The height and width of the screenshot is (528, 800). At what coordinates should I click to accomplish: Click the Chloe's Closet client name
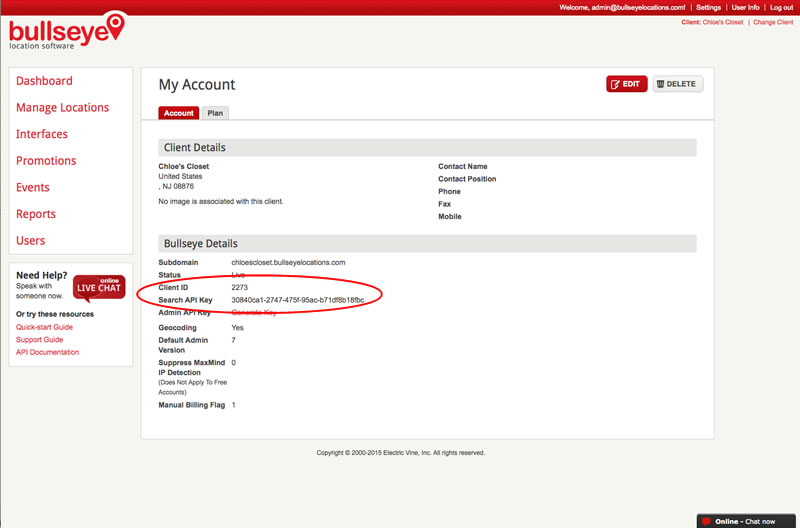(184, 166)
